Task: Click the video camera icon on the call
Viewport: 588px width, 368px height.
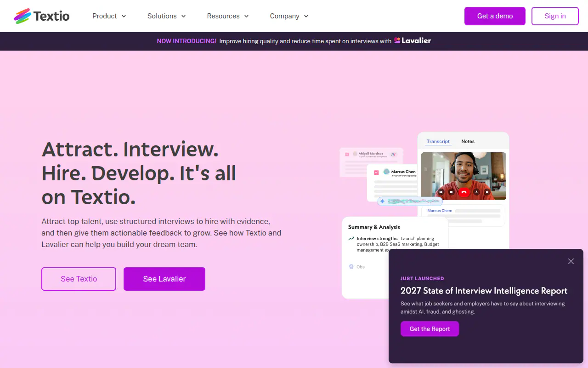Action: pos(452,192)
